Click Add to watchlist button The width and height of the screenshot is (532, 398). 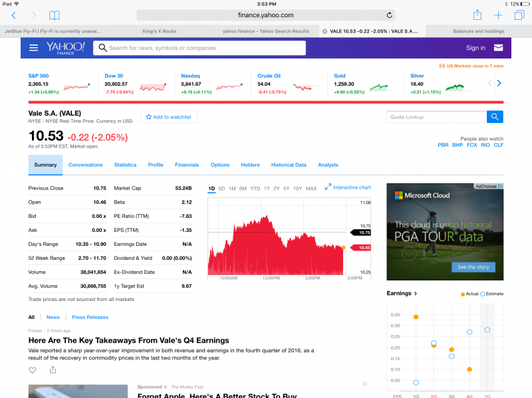168,117
